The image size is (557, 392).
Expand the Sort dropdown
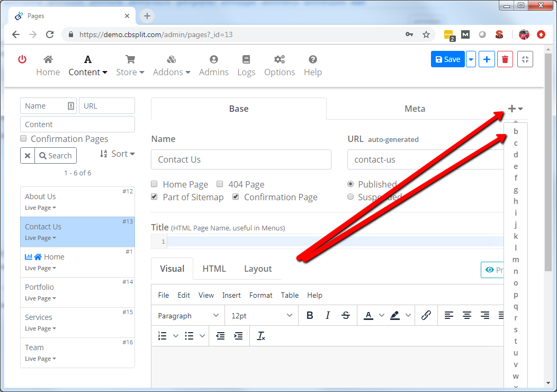pos(118,154)
